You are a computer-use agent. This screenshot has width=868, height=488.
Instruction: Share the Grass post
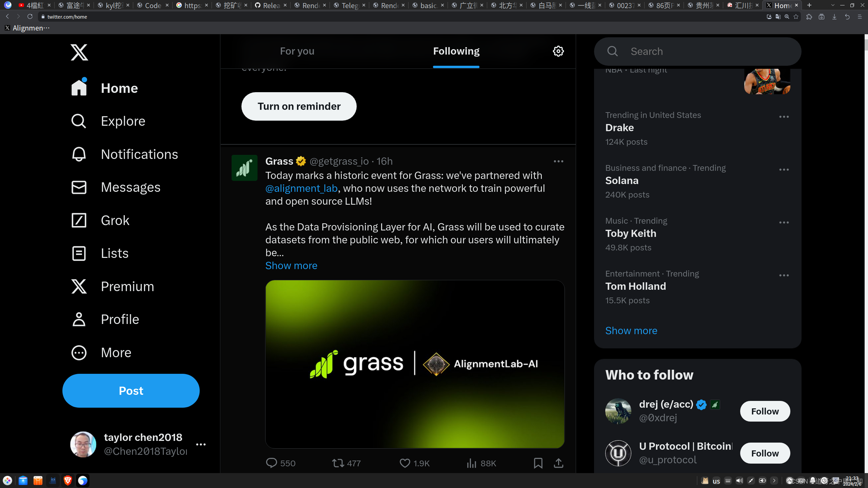pos(558,463)
